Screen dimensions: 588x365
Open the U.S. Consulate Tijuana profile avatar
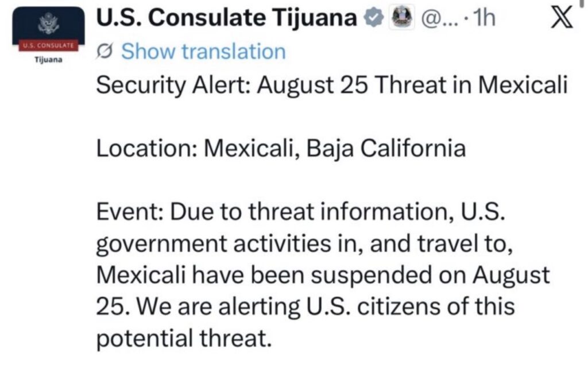click(x=48, y=36)
